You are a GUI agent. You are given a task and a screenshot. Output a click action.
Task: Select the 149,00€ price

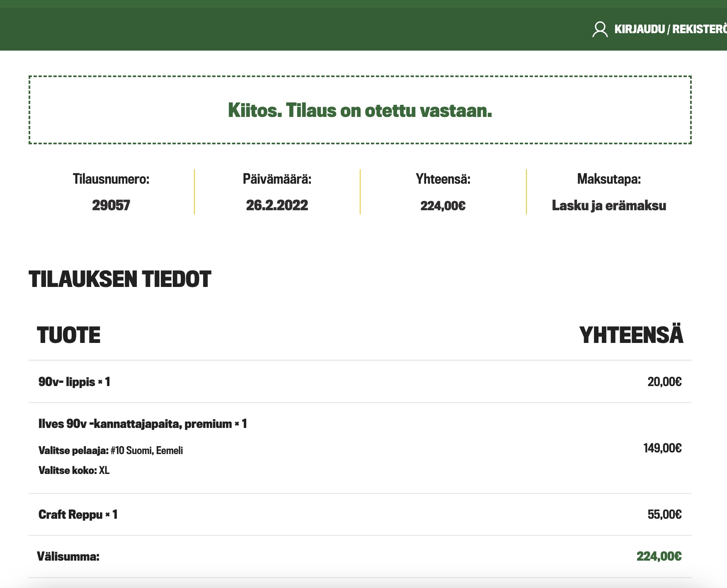point(663,448)
